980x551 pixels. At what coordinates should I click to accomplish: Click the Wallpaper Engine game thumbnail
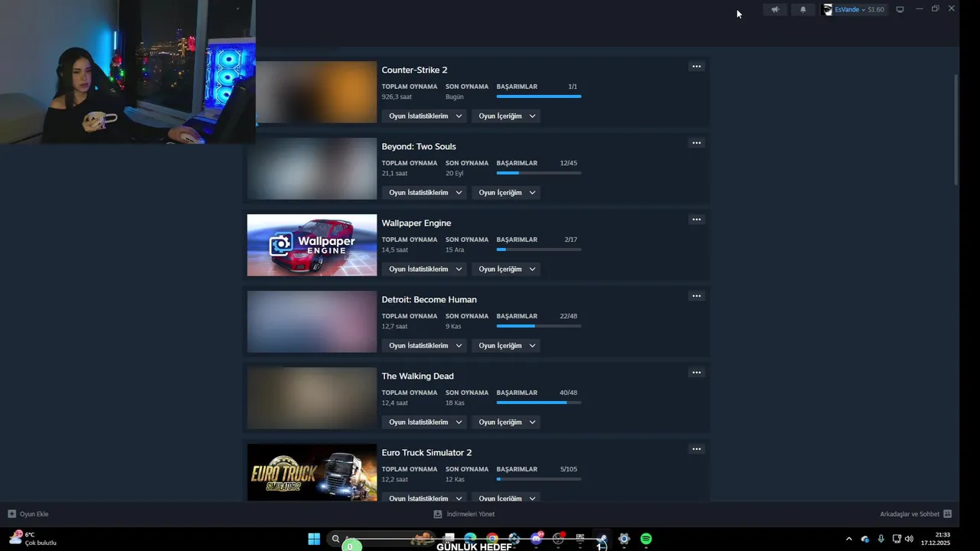tap(312, 245)
